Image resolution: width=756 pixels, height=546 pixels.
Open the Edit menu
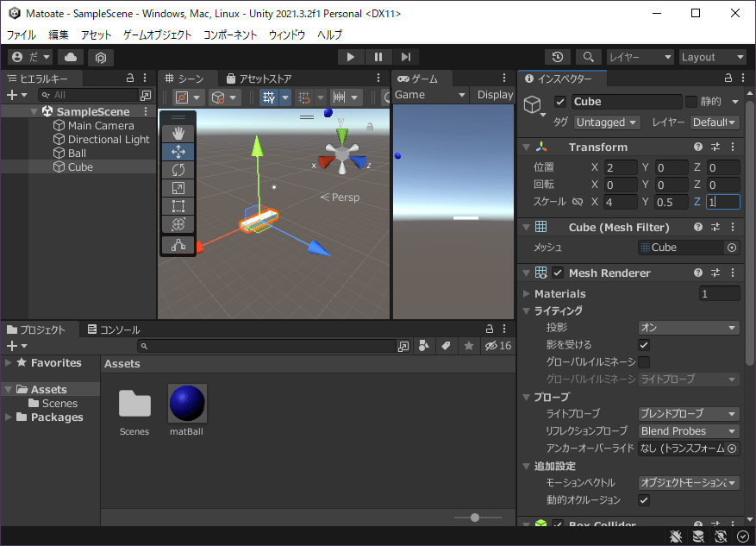click(x=59, y=35)
